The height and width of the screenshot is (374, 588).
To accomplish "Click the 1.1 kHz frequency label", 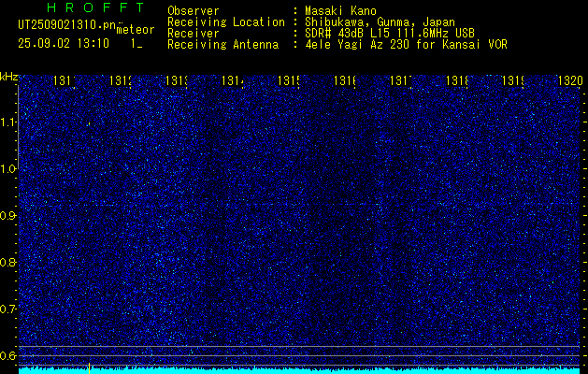I will 8,122.
